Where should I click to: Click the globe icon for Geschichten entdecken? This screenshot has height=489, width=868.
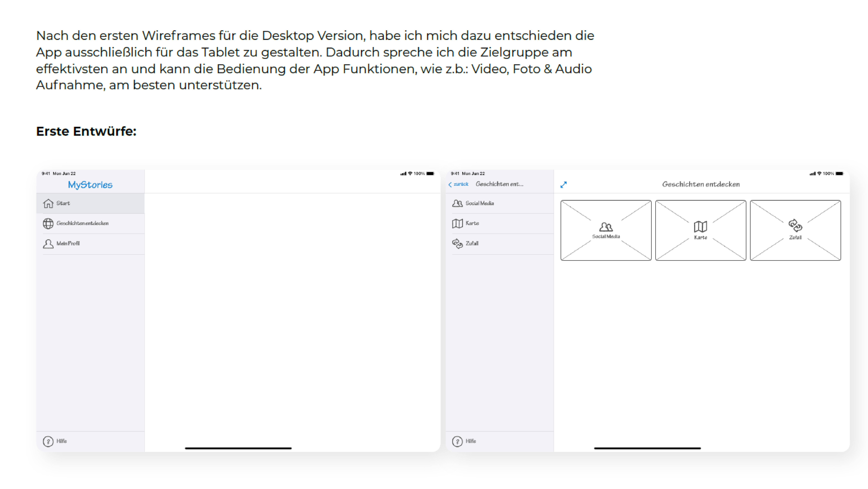[x=48, y=223]
